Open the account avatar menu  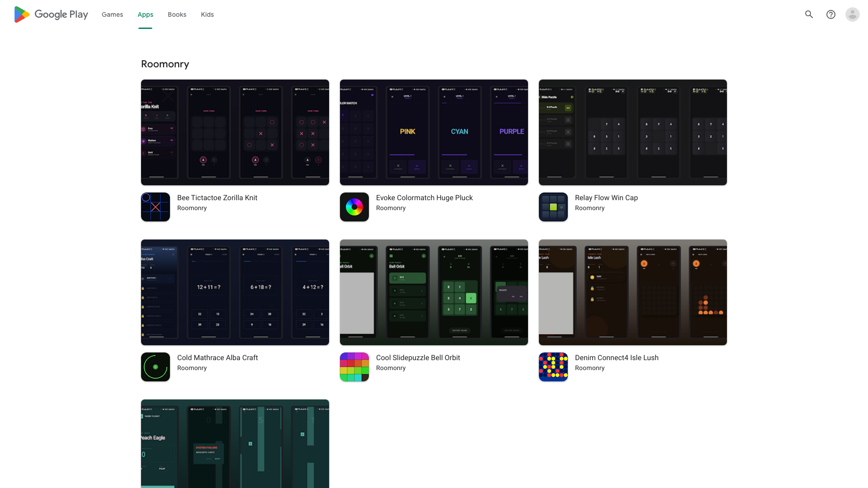coord(853,14)
